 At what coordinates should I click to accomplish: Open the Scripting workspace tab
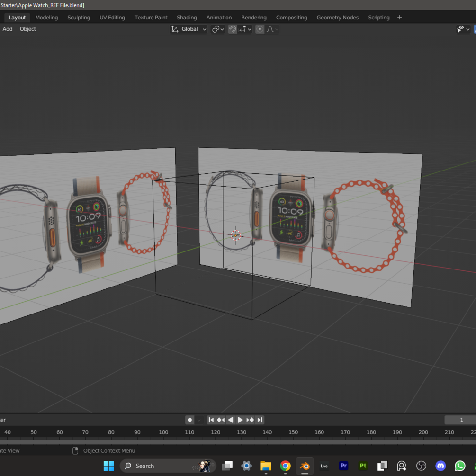[x=378, y=18]
